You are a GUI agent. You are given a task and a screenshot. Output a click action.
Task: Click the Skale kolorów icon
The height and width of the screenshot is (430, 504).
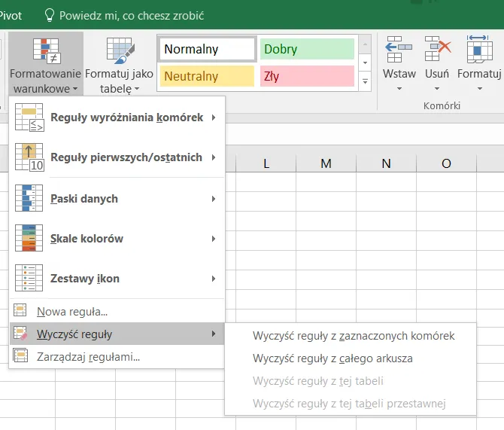click(x=29, y=239)
